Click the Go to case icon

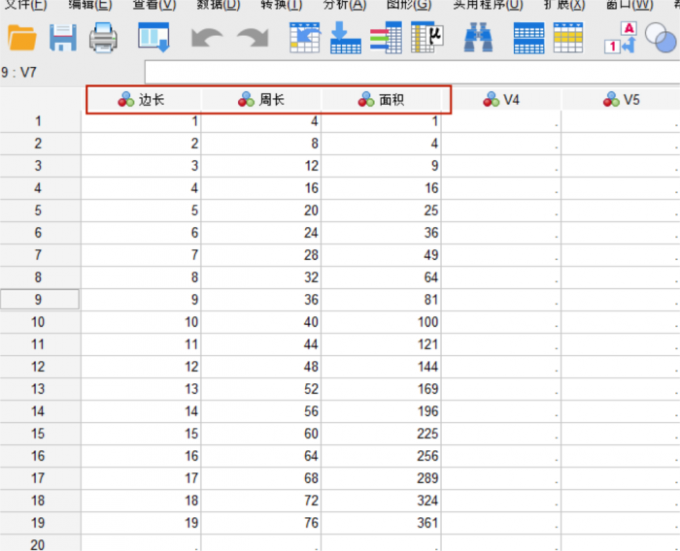pyautogui.click(x=304, y=38)
